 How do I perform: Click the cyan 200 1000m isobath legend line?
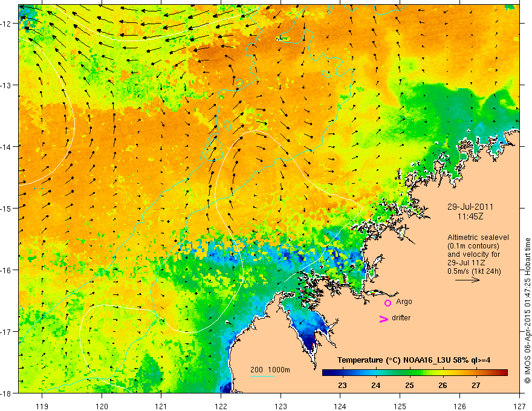[262, 376]
